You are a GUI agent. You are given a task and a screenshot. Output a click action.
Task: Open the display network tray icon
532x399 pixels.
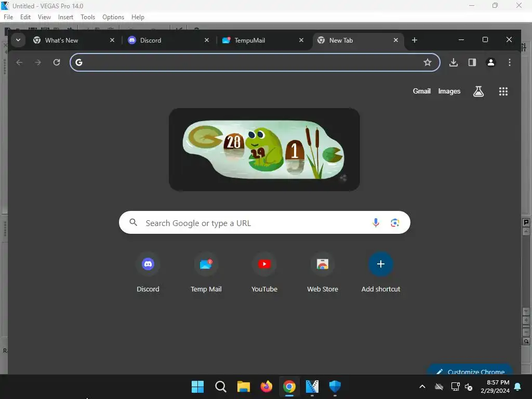[455, 387]
